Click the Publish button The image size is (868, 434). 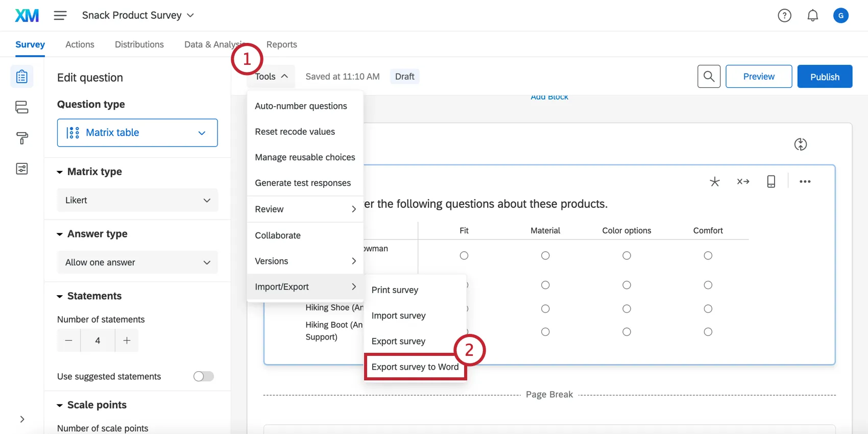(825, 77)
